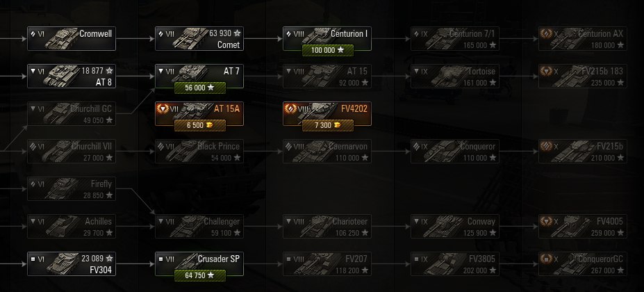Select the Conqueror tier IX node
The width and height of the screenshot is (644, 292).
click(x=455, y=152)
